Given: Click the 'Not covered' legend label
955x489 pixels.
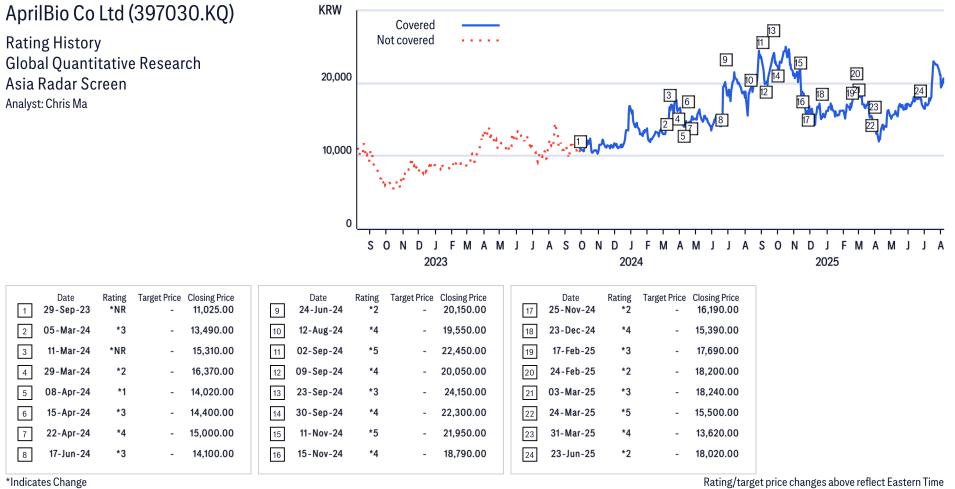Looking at the screenshot, I should [406, 40].
